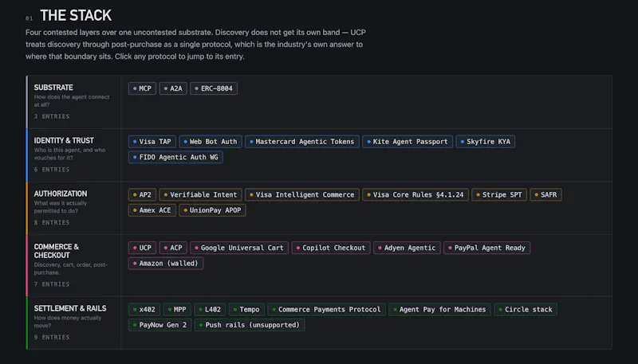Open the MCP protocol chip
This screenshot has width=638, height=364.
coord(143,88)
